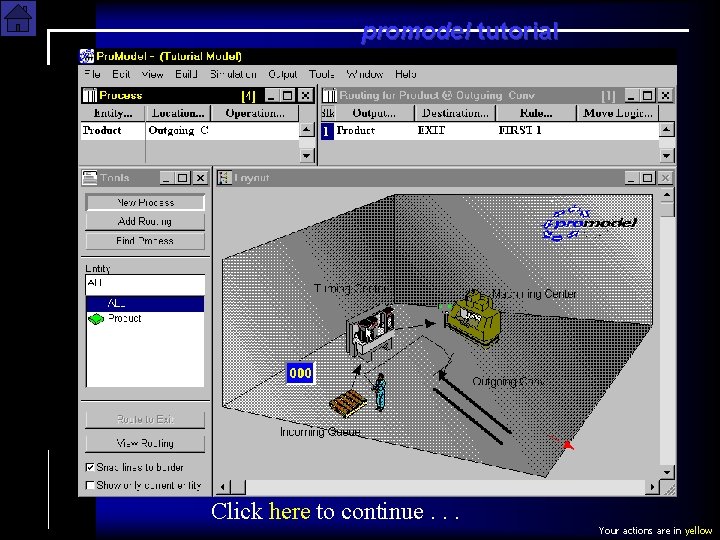The height and width of the screenshot is (540, 720).
Task: Click Layout horizontal scroll right arrow
Action: (x=652, y=487)
